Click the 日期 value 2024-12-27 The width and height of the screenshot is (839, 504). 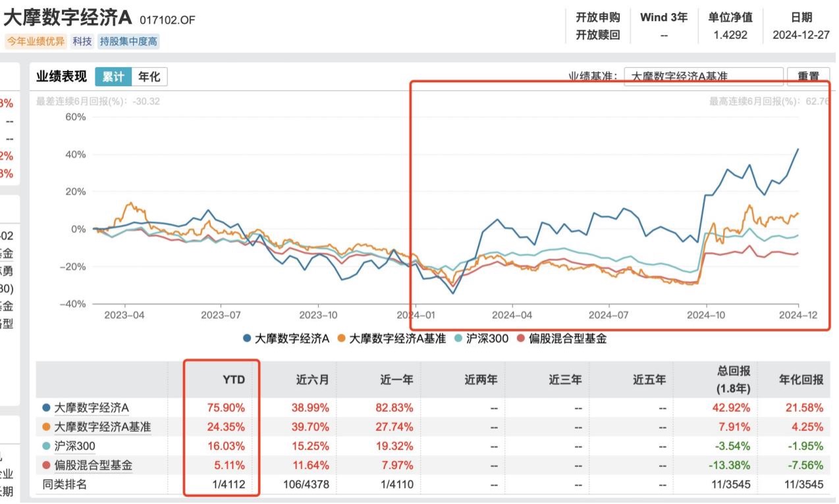[x=801, y=36]
